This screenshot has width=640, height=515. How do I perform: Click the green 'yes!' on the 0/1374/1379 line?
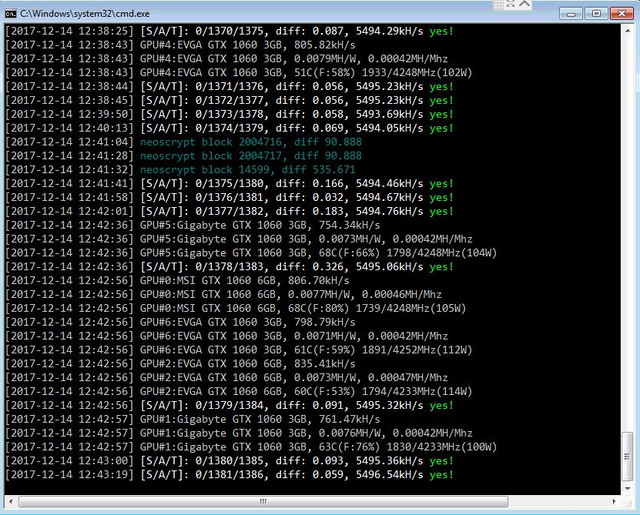point(442,128)
